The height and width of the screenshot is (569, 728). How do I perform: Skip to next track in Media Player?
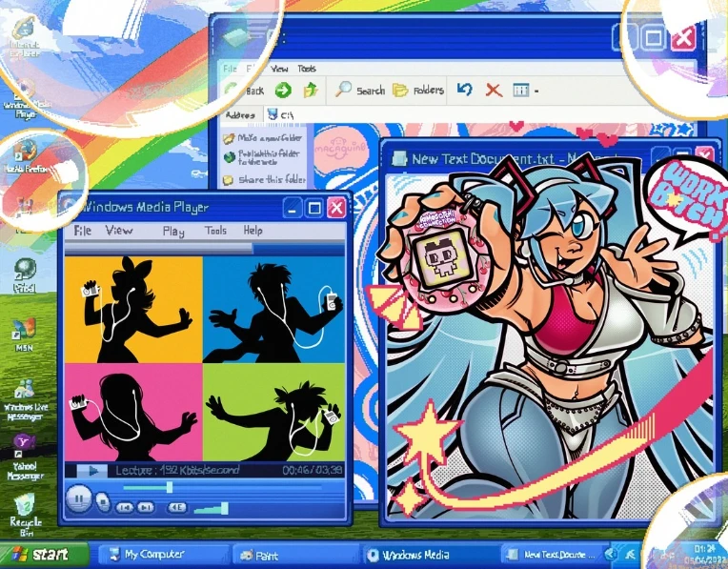(146, 508)
